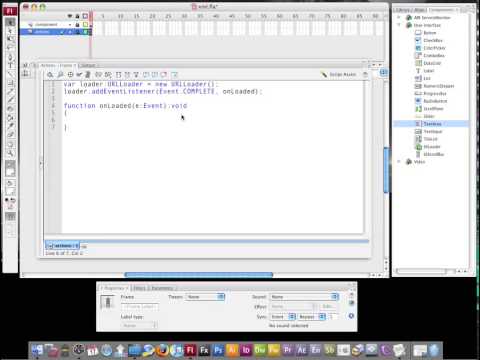Toggle show all layers as outlines header
The height and width of the screenshot is (360, 480).
85,16
